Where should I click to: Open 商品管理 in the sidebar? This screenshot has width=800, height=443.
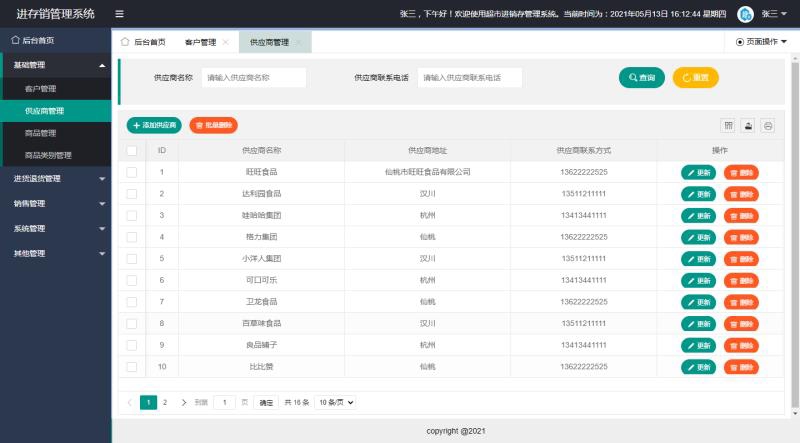(40, 133)
